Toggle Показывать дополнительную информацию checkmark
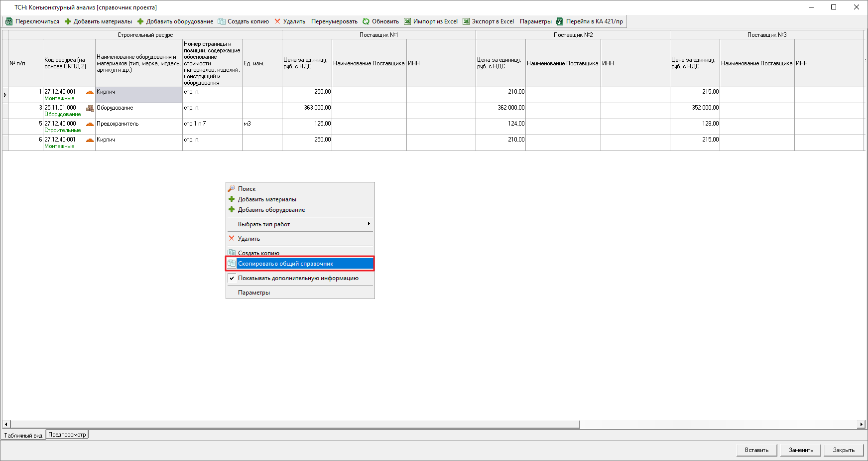The image size is (868, 461). click(232, 278)
